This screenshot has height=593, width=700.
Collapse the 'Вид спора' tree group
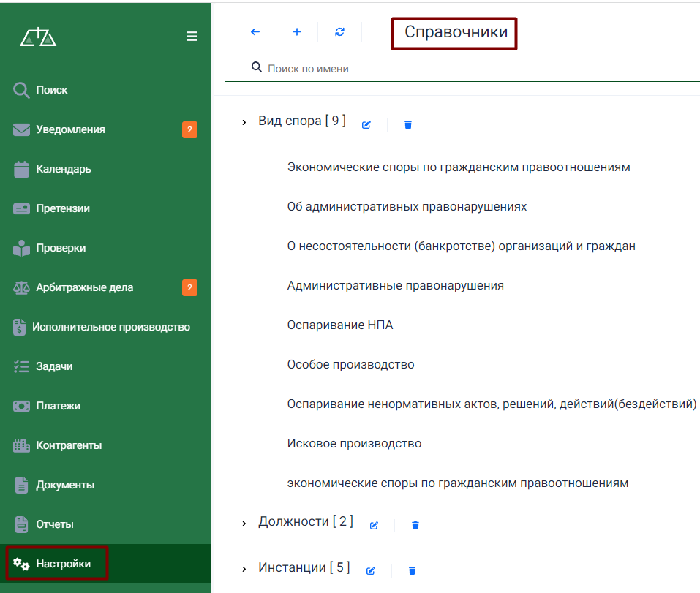pos(244,123)
